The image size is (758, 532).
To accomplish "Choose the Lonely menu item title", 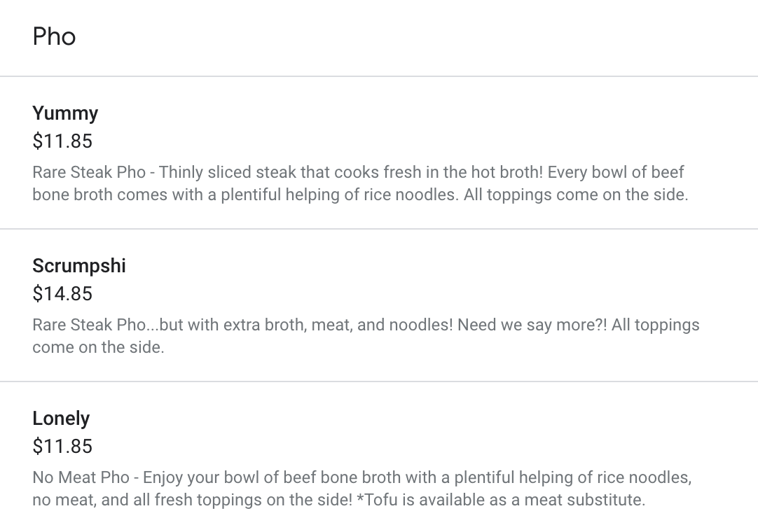I will [61, 419].
